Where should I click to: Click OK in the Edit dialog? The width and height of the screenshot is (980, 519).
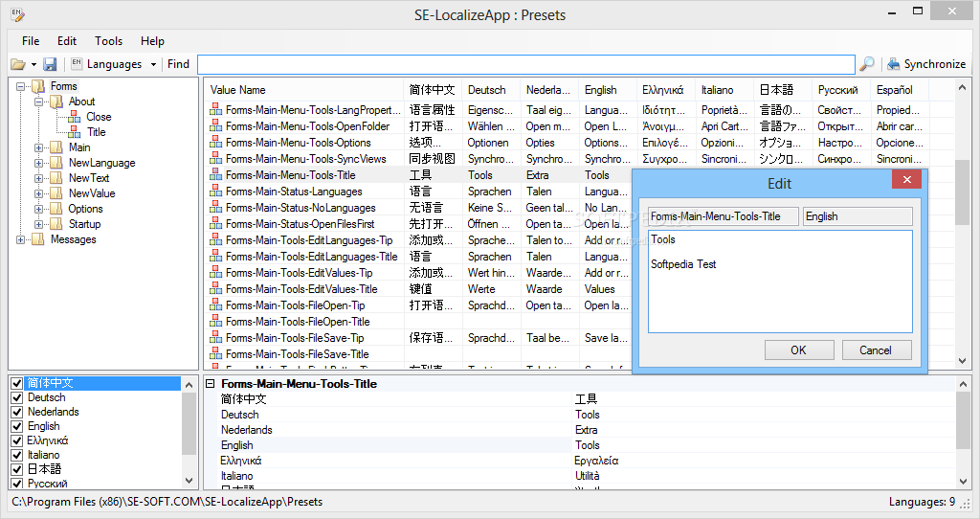pos(799,350)
